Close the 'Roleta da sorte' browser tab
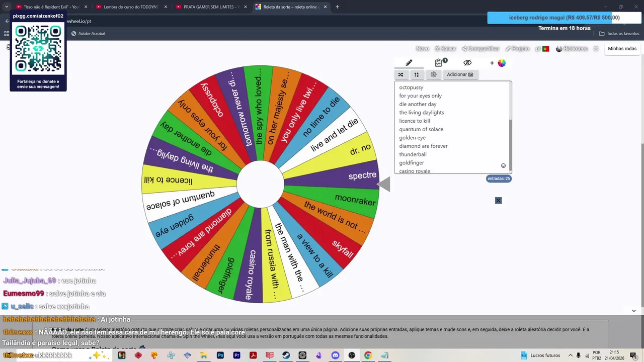Image resolution: width=644 pixels, height=362 pixels. tap(325, 7)
